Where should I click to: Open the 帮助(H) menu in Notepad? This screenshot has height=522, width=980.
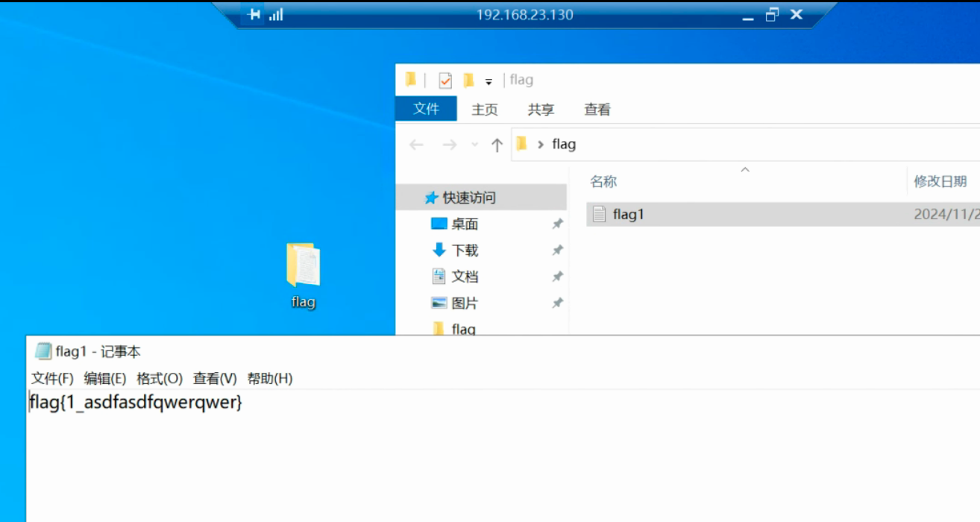(270, 379)
